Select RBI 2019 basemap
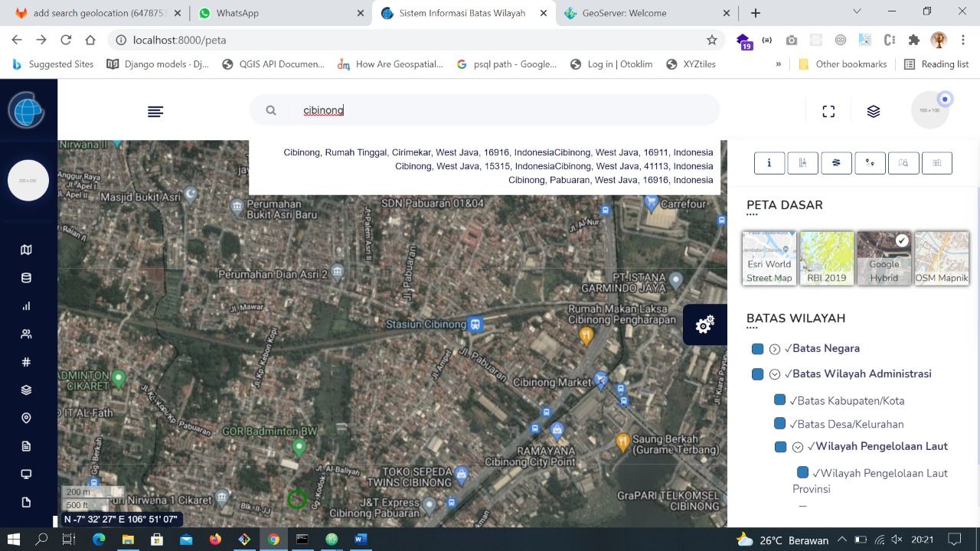The width and height of the screenshot is (980, 551). coord(827,258)
